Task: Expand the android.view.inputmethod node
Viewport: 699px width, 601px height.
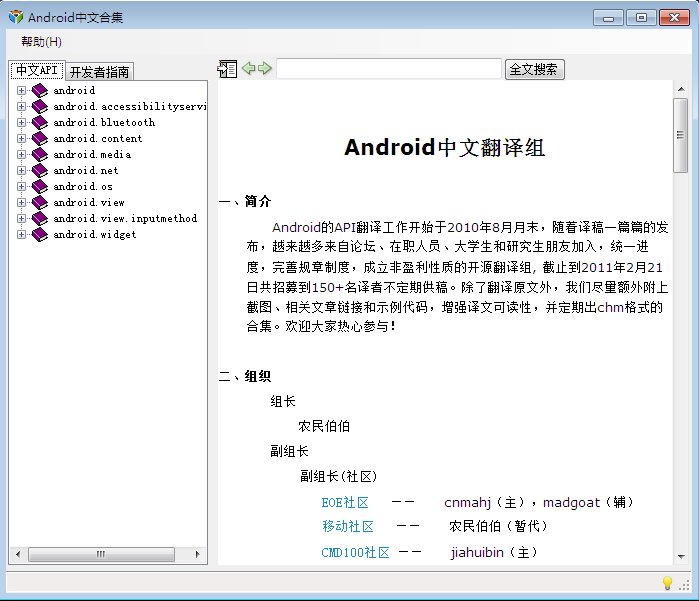Action: coord(21,218)
